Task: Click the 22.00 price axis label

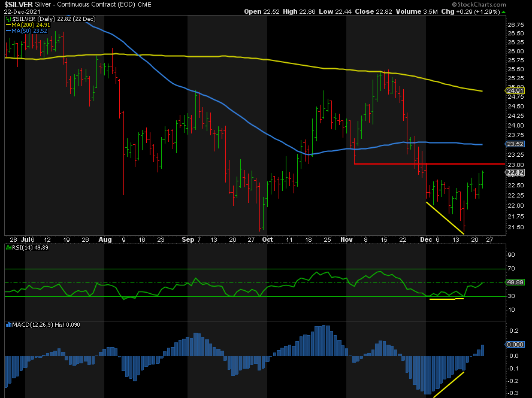Action: click(x=516, y=206)
